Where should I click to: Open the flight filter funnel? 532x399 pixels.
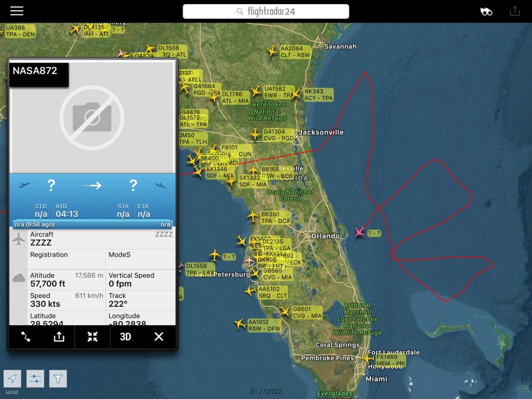(x=58, y=379)
